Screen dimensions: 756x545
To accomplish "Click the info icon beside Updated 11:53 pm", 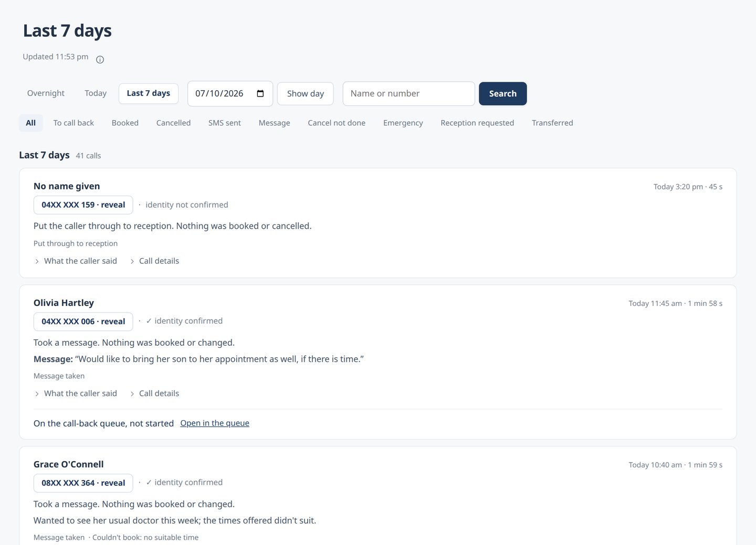I will pos(100,60).
